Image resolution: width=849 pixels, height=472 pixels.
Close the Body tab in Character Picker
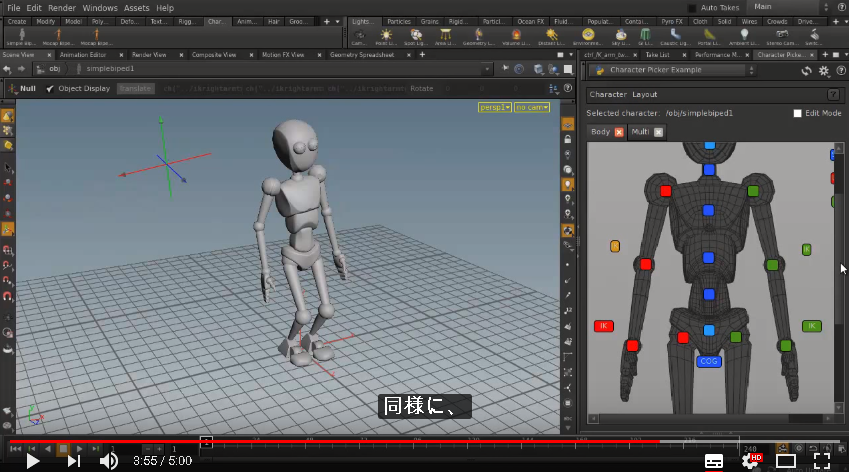click(619, 132)
